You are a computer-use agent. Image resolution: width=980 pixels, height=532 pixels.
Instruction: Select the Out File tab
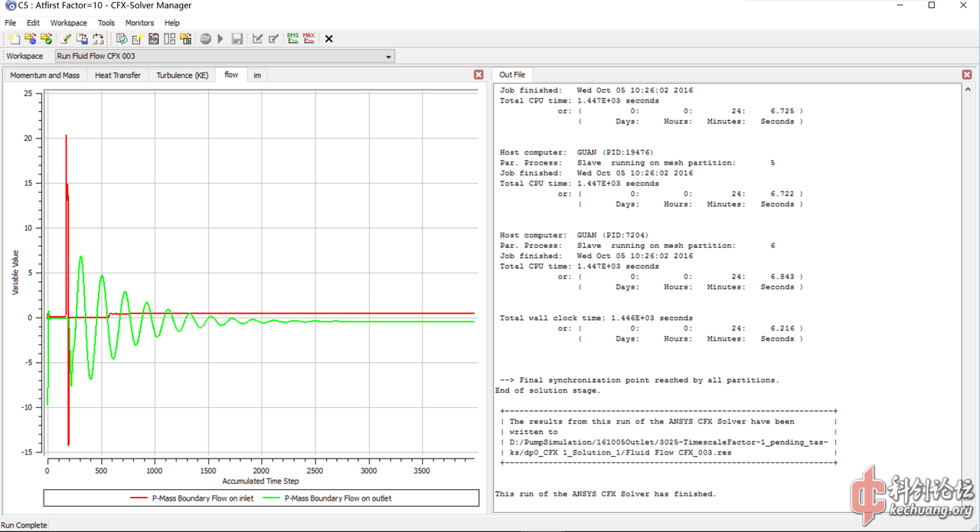512,74
